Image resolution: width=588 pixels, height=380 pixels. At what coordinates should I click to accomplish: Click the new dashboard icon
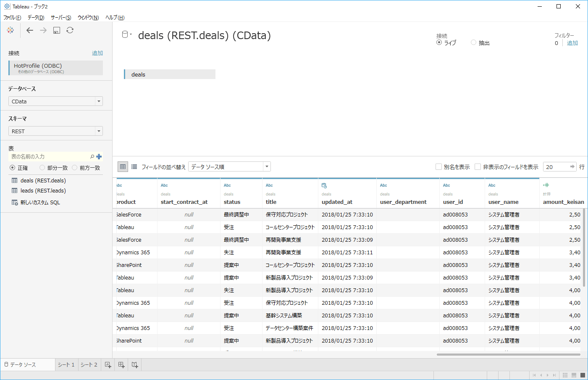pyautogui.click(x=121, y=365)
